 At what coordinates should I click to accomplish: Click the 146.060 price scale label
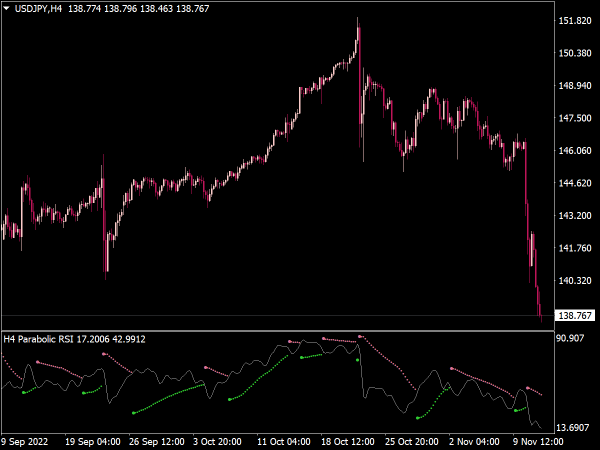point(575,151)
